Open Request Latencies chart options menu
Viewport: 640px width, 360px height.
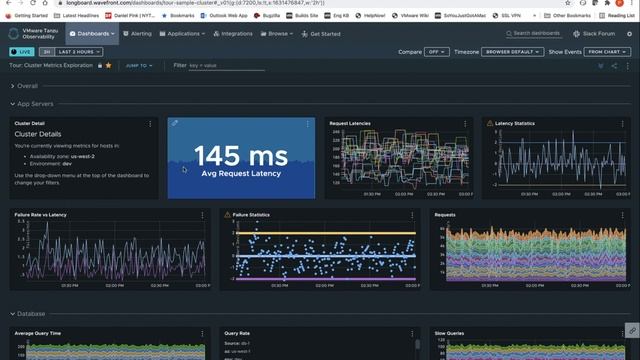(x=465, y=124)
